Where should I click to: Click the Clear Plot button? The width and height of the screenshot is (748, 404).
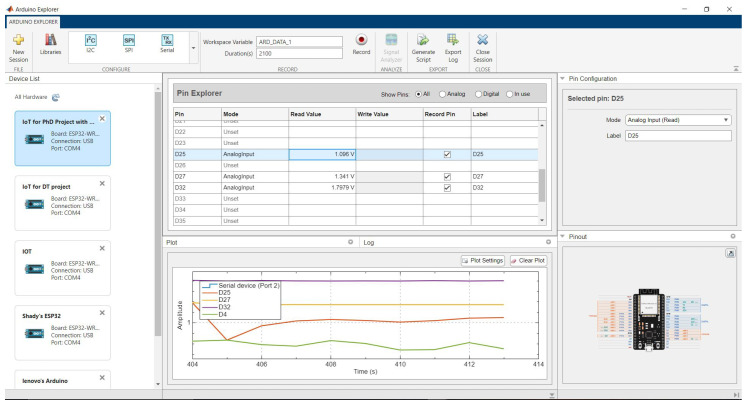(x=528, y=260)
